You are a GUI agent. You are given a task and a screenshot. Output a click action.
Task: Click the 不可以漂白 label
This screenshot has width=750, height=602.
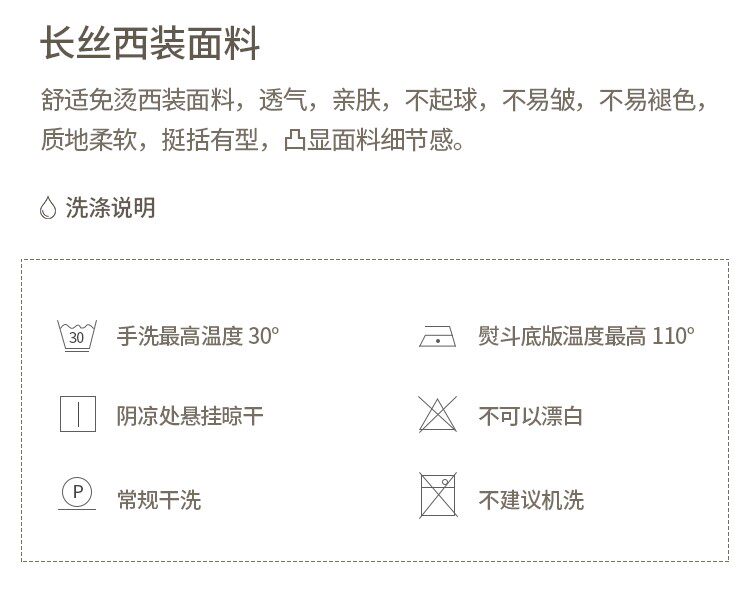(530, 415)
